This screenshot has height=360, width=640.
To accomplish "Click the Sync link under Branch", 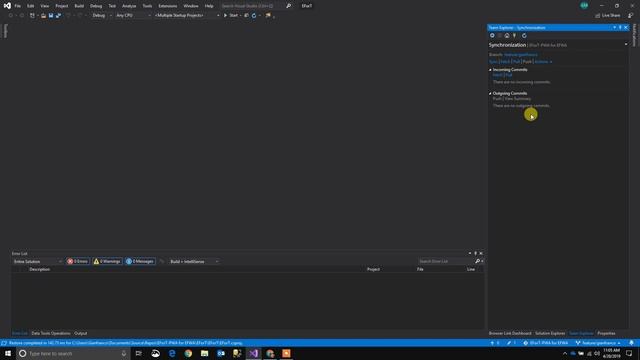I will point(493,62).
